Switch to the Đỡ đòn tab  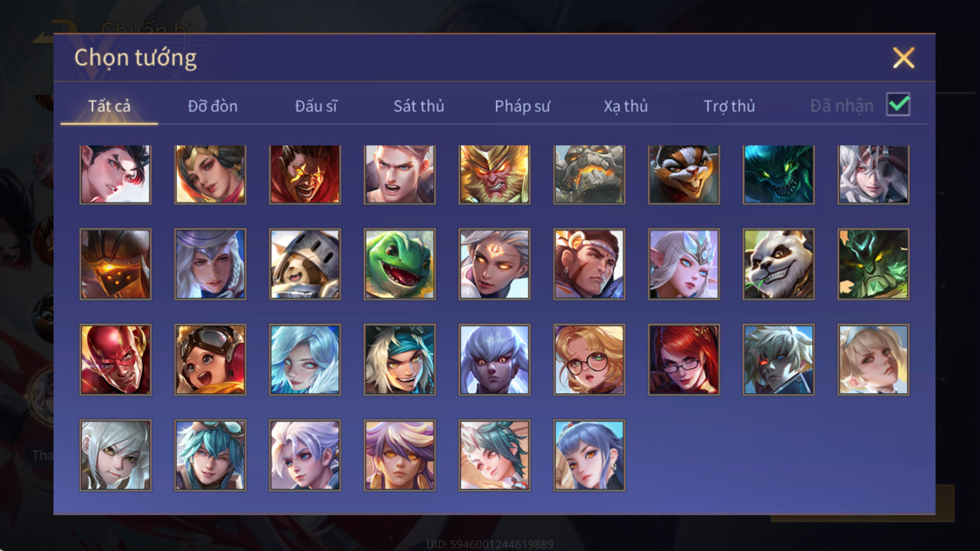tap(213, 106)
